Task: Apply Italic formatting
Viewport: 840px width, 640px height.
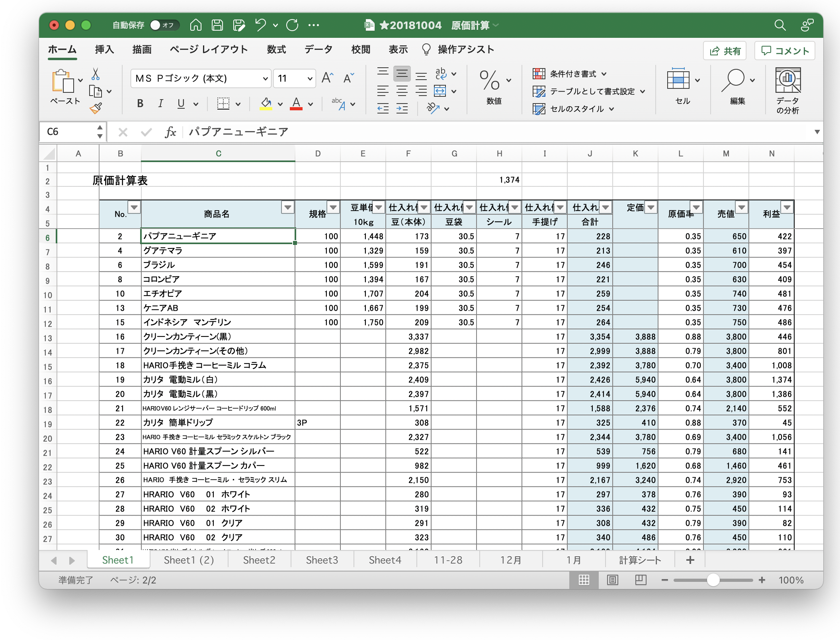Action: click(160, 104)
